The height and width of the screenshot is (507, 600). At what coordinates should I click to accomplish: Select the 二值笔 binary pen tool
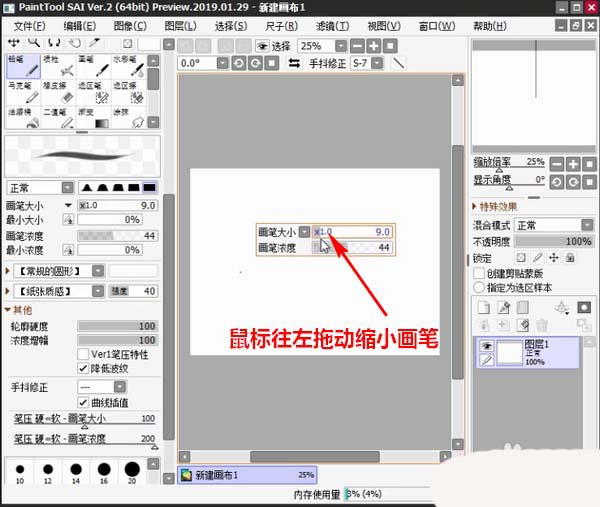[58, 117]
